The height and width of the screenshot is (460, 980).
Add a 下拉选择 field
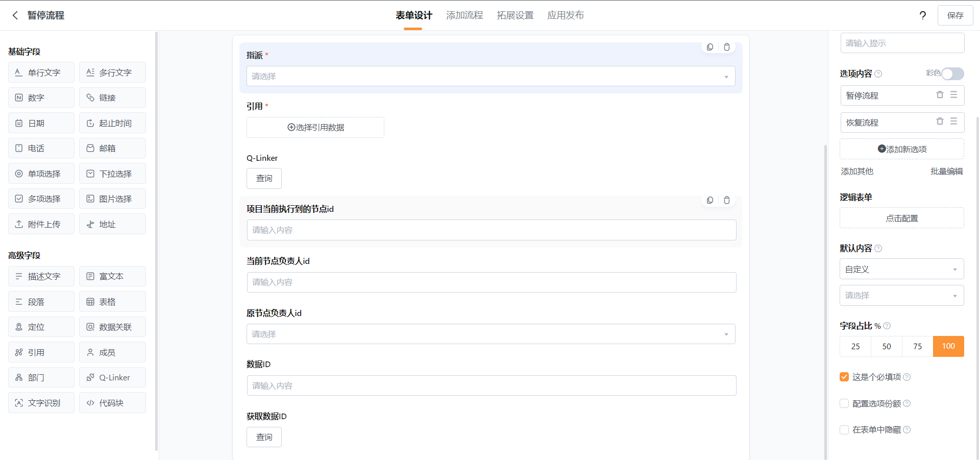112,174
